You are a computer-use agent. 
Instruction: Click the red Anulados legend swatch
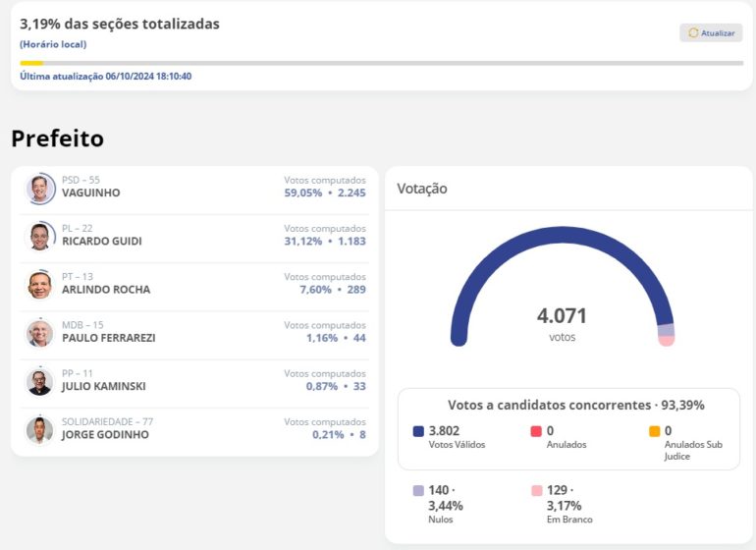536,431
